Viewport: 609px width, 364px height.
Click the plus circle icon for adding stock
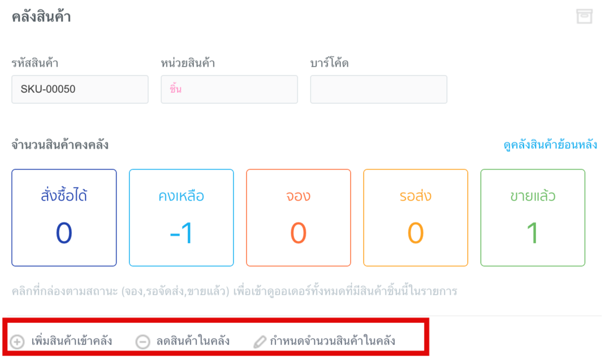tap(18, 341)
